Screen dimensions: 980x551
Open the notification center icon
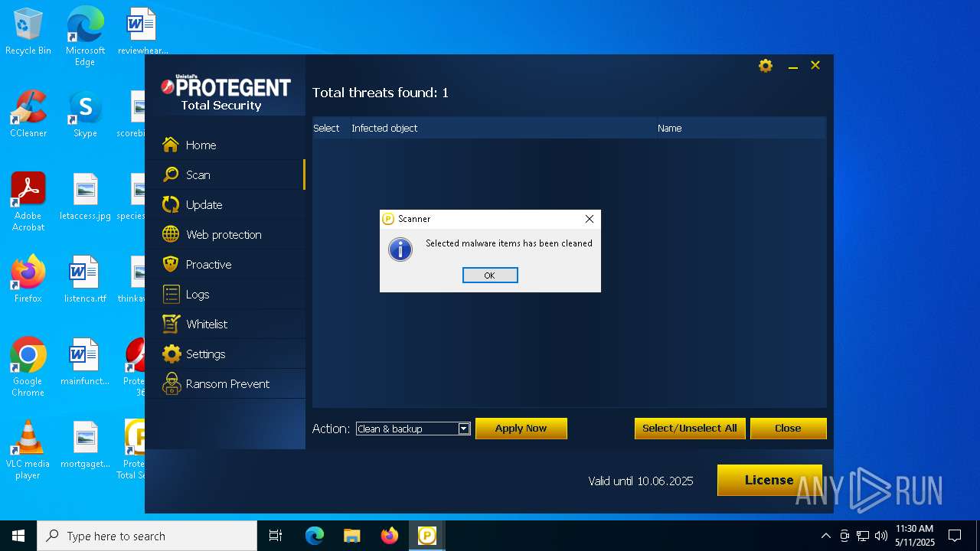[955, 536]
